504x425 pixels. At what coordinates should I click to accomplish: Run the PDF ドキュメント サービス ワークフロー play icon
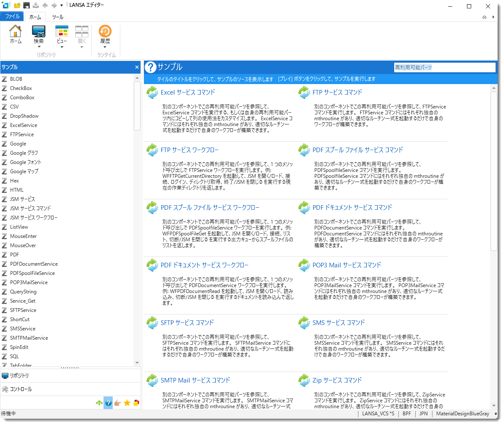152,265
